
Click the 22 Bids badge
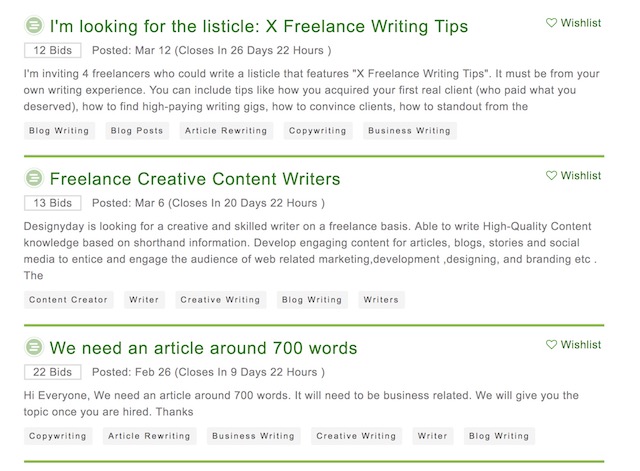click(53, 372)
